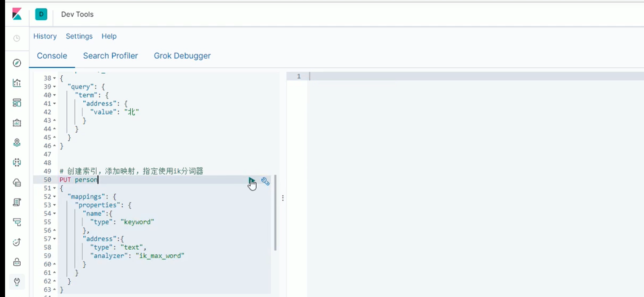644x297 pixels.
Task: Click line number 47 in gutter
Action: click(47, 154)
